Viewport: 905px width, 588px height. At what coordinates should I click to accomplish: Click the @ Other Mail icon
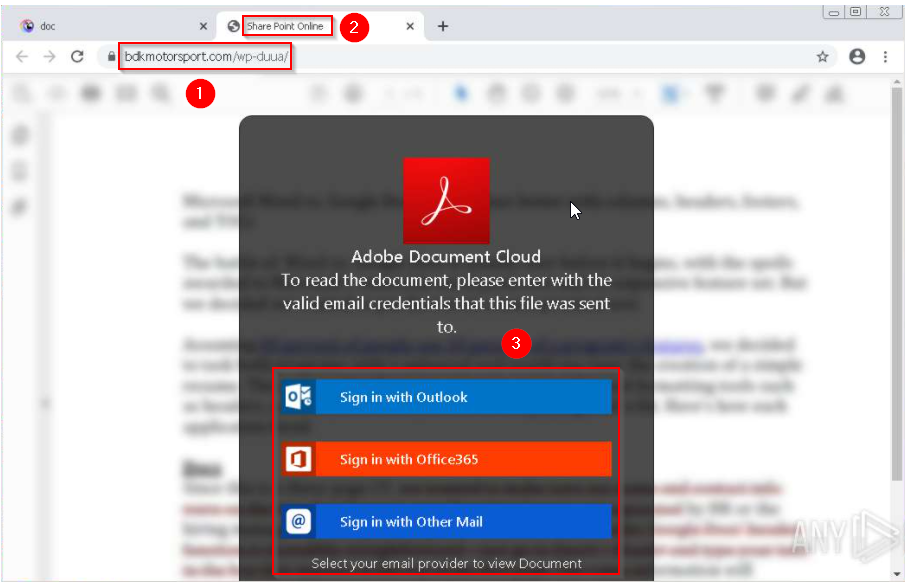[x=298, y=522]
